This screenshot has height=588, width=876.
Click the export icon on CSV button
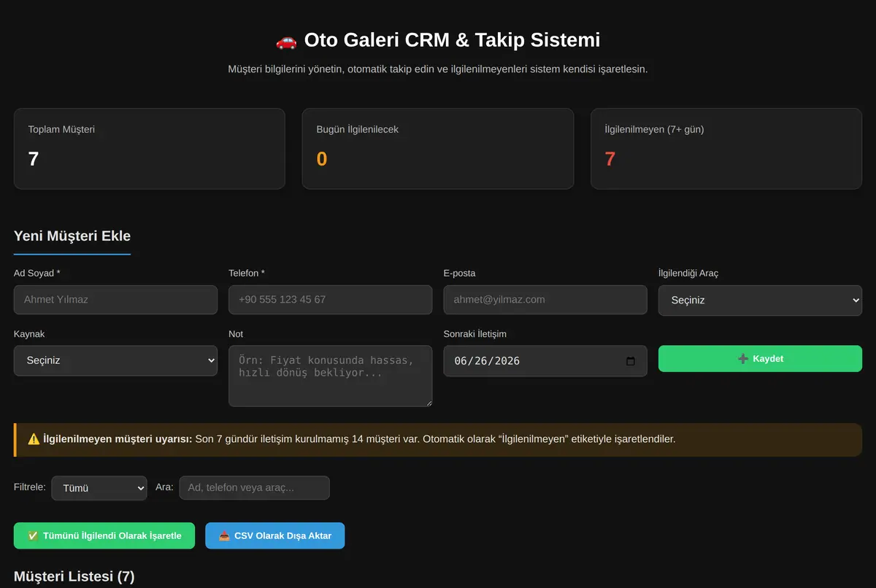pos(225,535)
